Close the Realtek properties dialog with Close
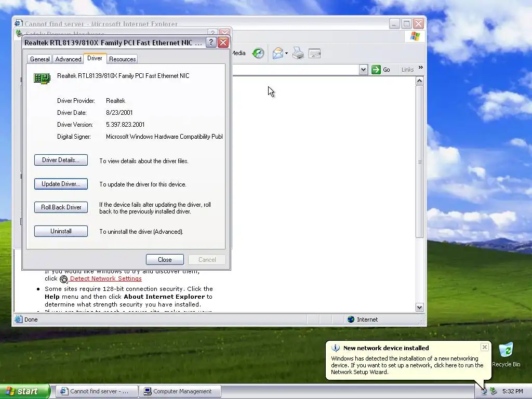Image resolution: width=532 pixels, height=399 pixels. 165,260
